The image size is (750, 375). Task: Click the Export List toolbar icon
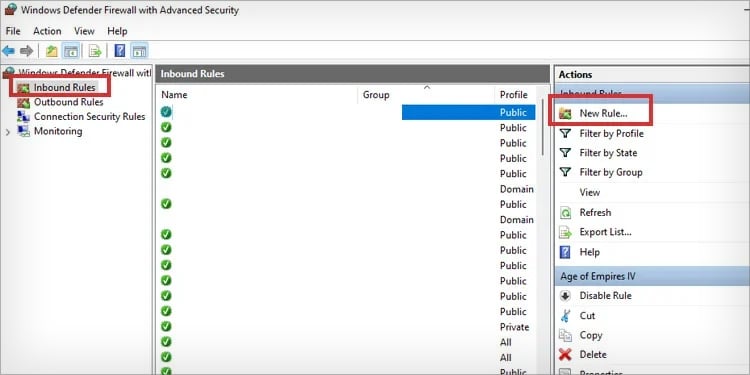pyautogui.click(x=95, y=51)
